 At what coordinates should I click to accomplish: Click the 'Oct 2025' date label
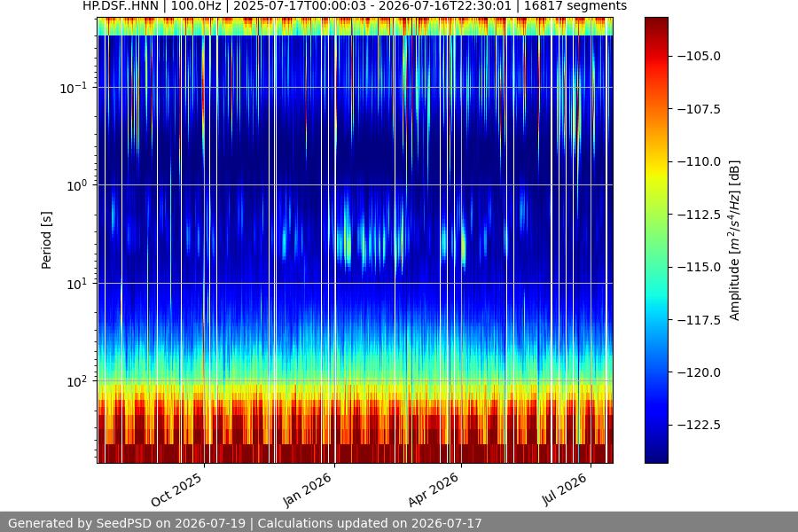(177, 489)
